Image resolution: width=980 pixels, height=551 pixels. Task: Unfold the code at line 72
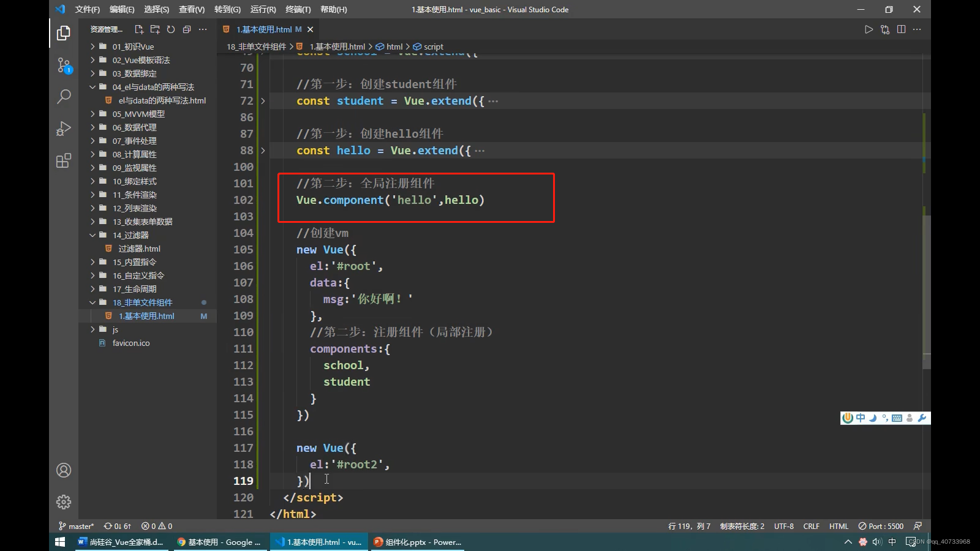click(x=263, y=101)
